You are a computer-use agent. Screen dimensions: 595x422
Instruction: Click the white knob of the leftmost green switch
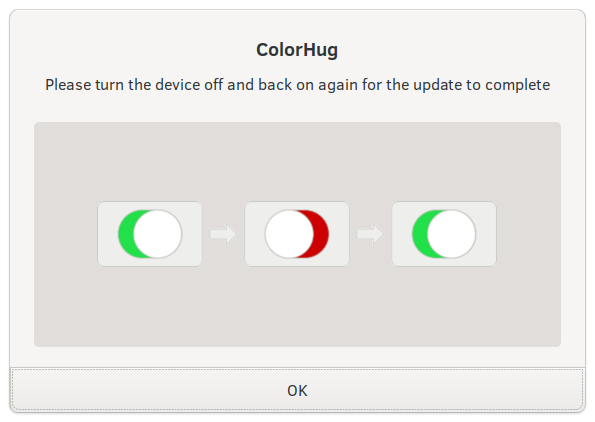(158, 234)
